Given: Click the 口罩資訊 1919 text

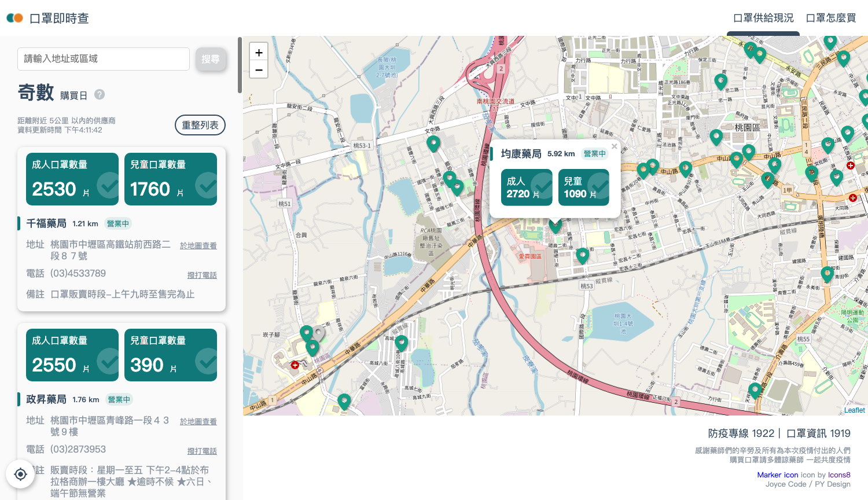Looking at the screenshot, I should coord(818,433).
